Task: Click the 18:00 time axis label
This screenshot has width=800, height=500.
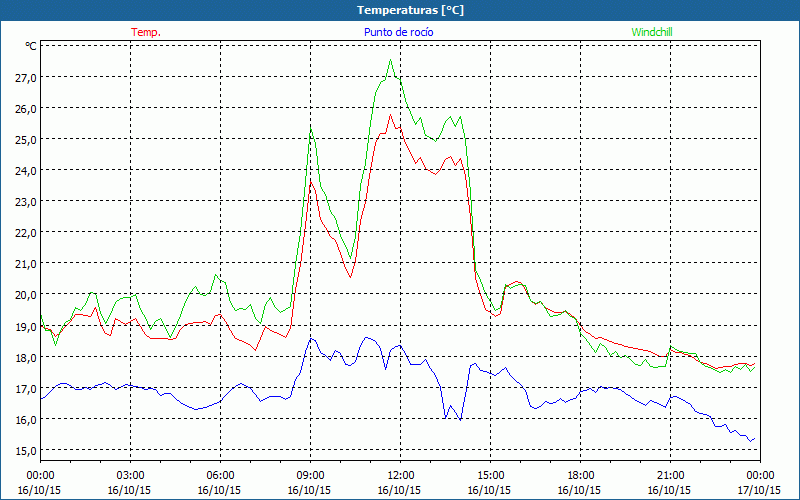Action: 580,475
